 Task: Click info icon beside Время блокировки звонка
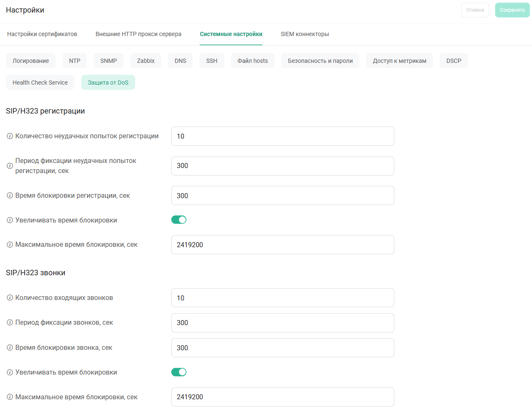pos(10,348)
